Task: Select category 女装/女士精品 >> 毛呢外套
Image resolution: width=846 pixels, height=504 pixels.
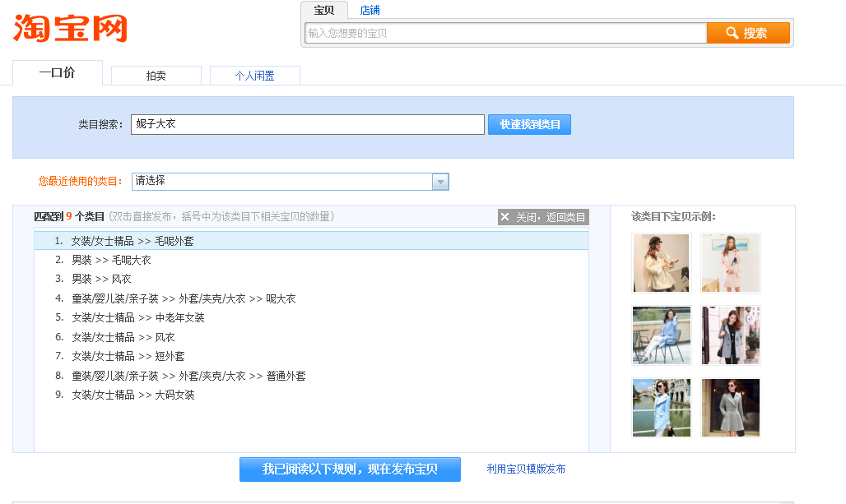Action: pyautogui.click(x=311, y=241)
